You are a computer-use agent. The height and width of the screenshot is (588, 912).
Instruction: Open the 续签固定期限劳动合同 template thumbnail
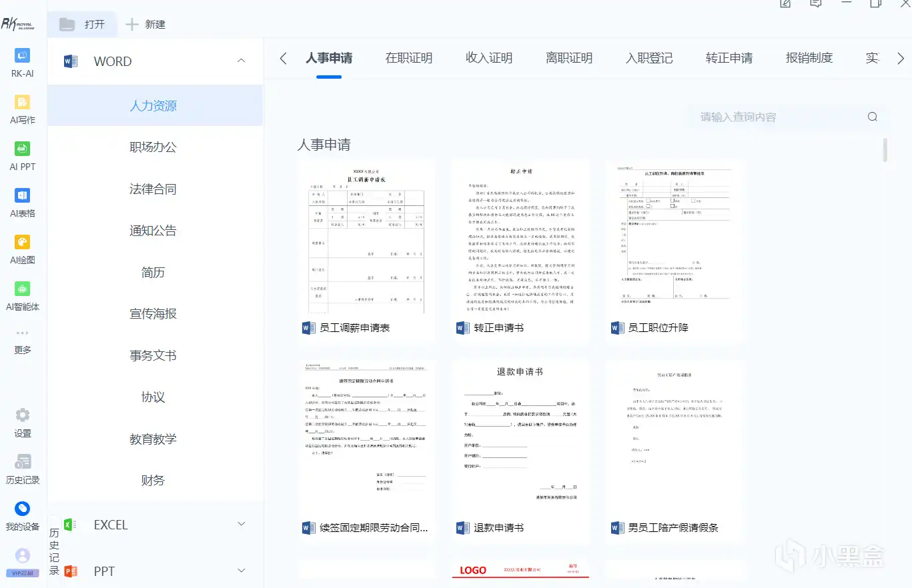(x=366, y=438)
